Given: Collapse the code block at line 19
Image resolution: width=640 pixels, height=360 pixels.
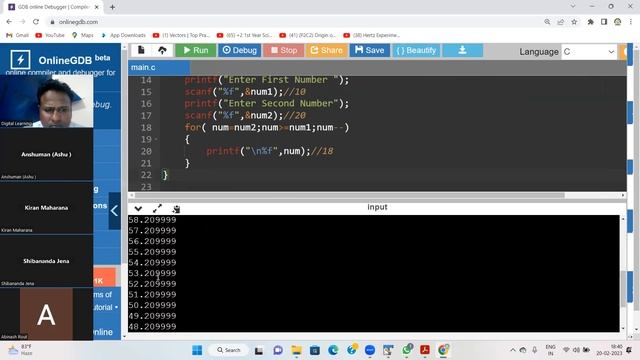Looking at the screenshot, I should click(156, 140).
